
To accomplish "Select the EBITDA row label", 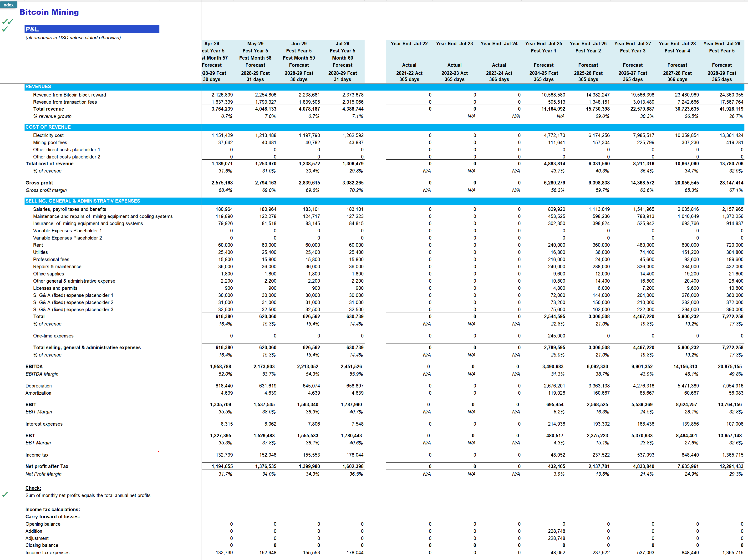I will click(x=34, y=366).
